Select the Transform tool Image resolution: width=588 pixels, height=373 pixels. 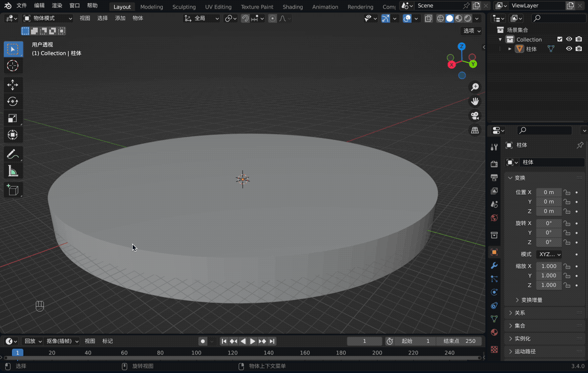(x=13, y=135)
